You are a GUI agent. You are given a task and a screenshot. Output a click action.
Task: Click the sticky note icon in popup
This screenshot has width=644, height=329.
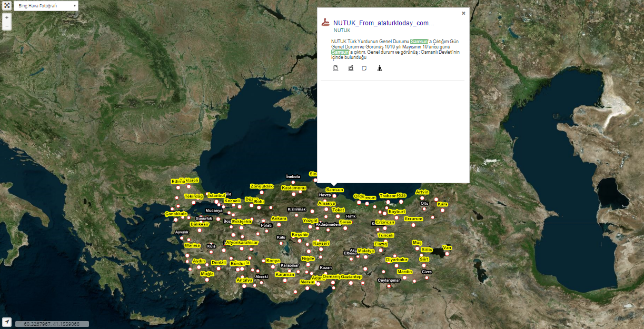click(x=364, y=68)
